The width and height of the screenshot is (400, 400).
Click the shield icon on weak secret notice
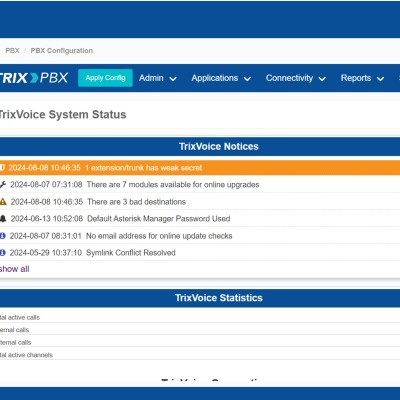pos(2,168)
